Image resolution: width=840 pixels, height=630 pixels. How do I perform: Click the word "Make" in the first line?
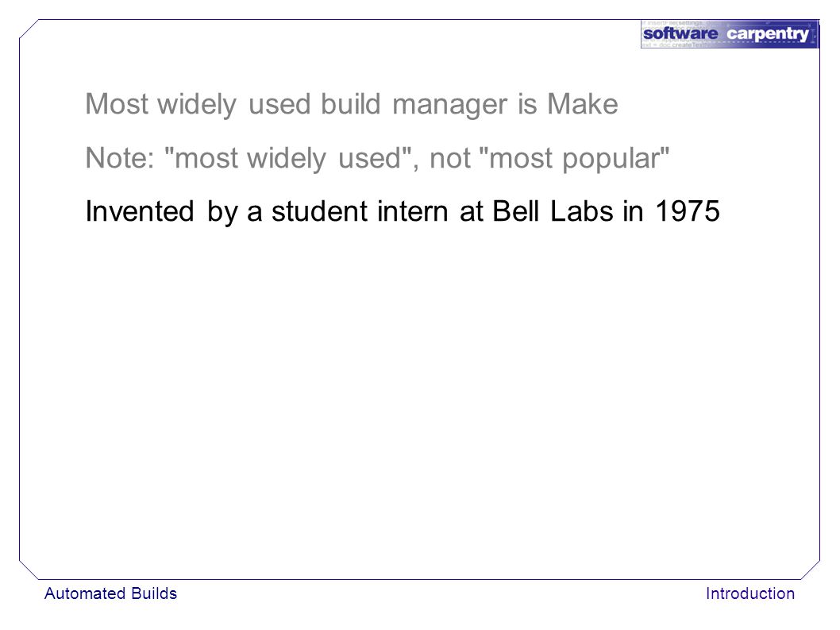tap(582, 103)
